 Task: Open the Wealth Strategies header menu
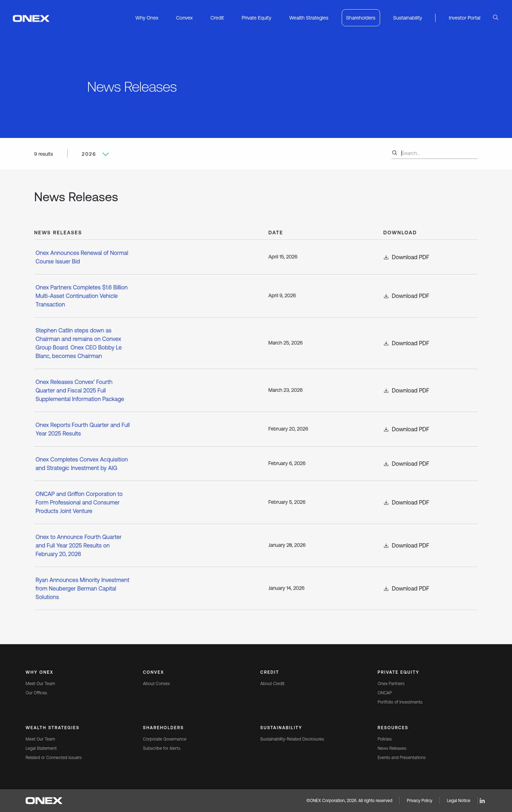point(309,18)
